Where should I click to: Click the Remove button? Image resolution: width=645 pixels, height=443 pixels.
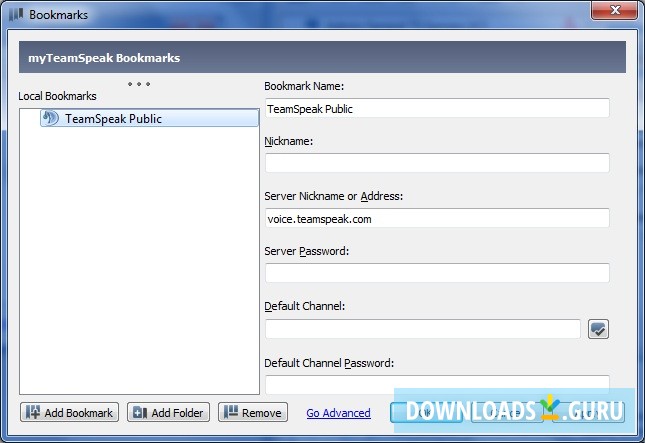click(x=253, y=413)
